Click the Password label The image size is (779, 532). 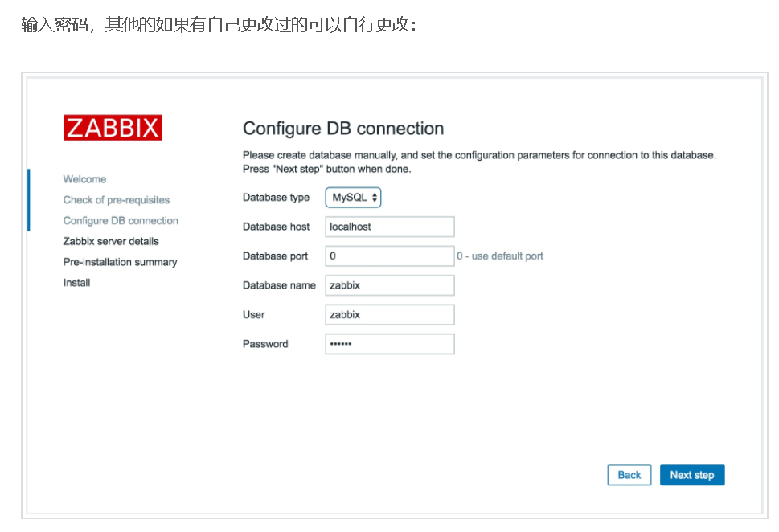pos(265,344)
